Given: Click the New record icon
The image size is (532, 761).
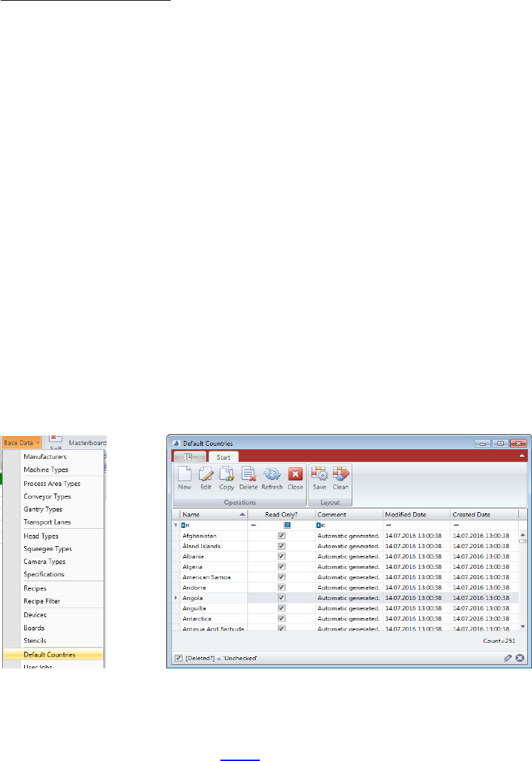Looking at the screenshot, I should click(x=184, y=474).
